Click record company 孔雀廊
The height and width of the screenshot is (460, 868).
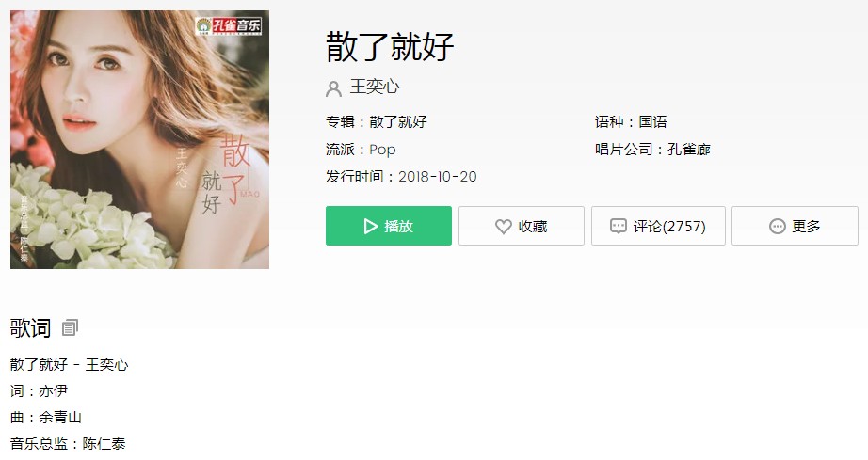coord(688,150)
